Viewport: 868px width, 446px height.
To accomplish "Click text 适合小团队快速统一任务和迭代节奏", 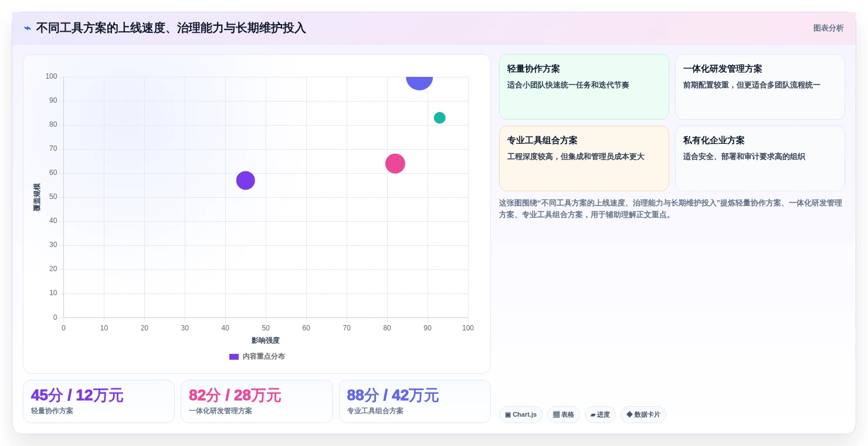I will click(x=568, y=85).
